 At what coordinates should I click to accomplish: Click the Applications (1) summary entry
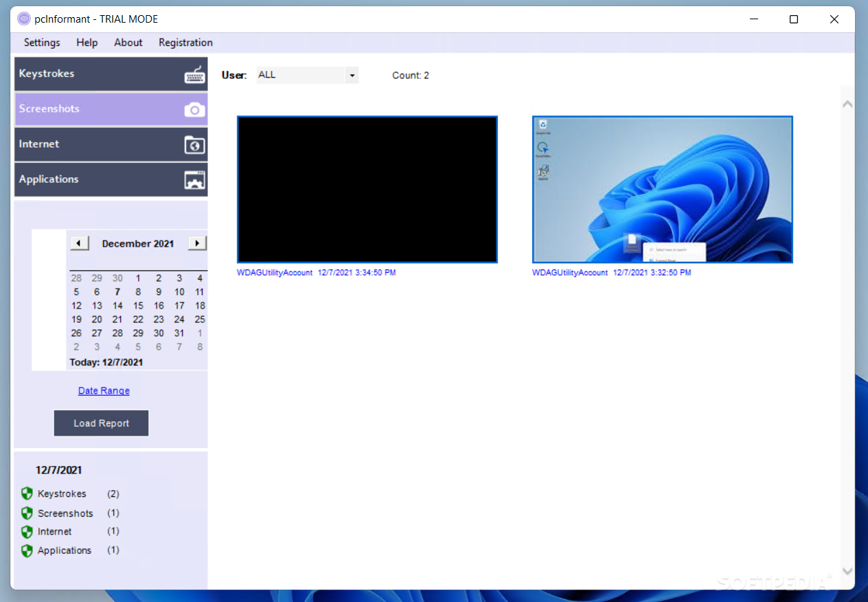[78, 550]
